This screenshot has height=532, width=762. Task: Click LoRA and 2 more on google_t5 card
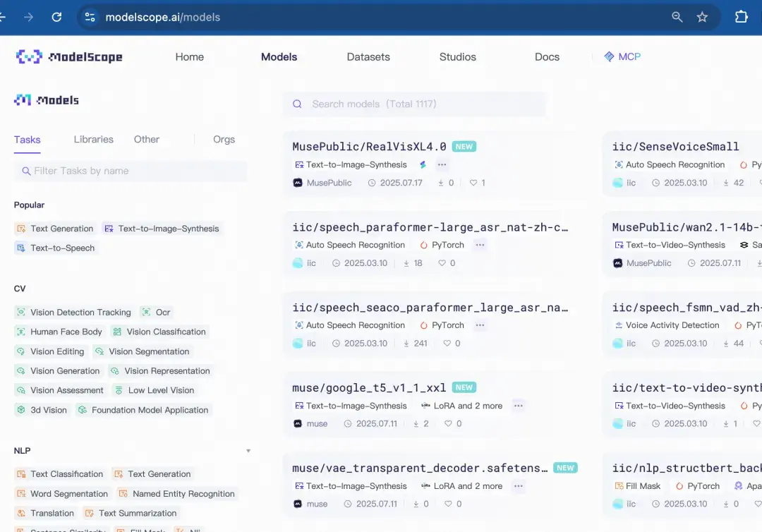tap(461, 406)
